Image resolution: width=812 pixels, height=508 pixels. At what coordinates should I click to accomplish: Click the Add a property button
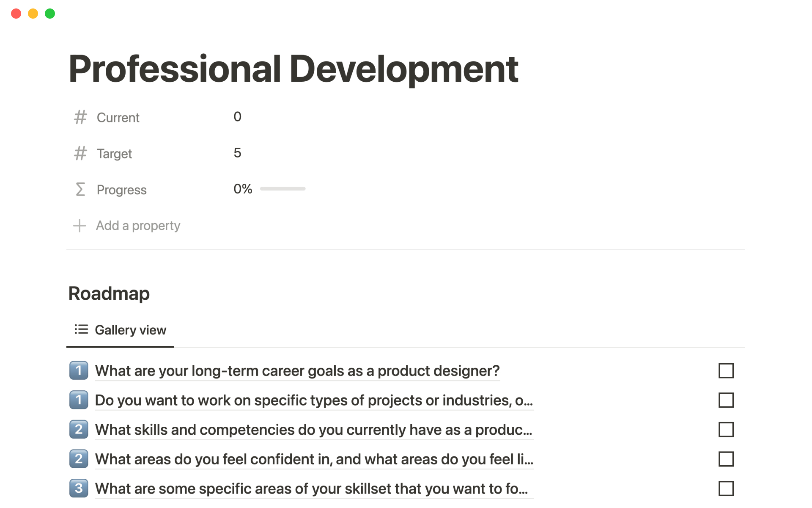pos(138,226)
